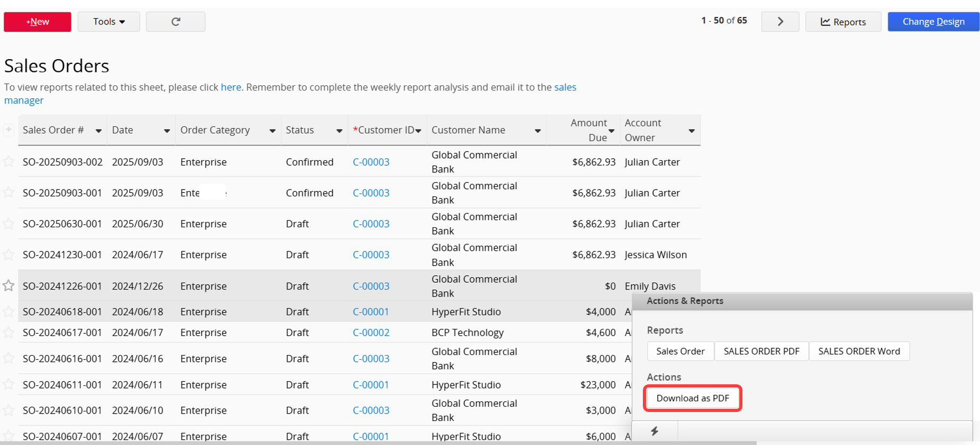Open customer link C-00002
Viewport: 980px width, 445px height.
point(371,333)
